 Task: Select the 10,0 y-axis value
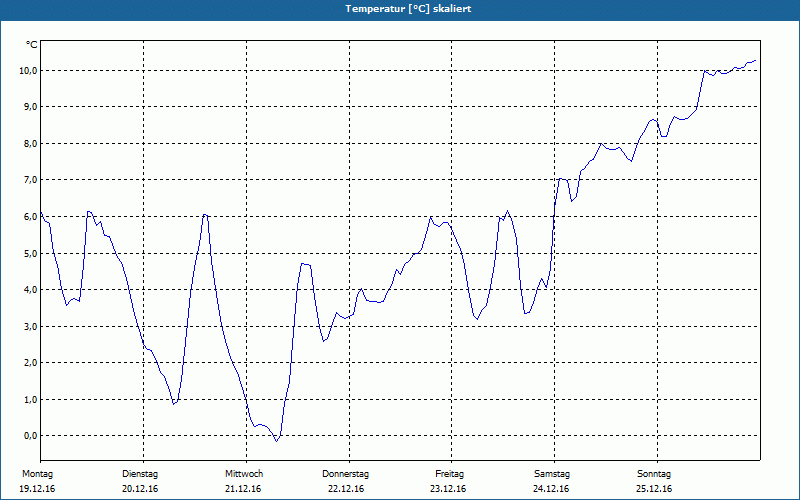pos(28,70)
